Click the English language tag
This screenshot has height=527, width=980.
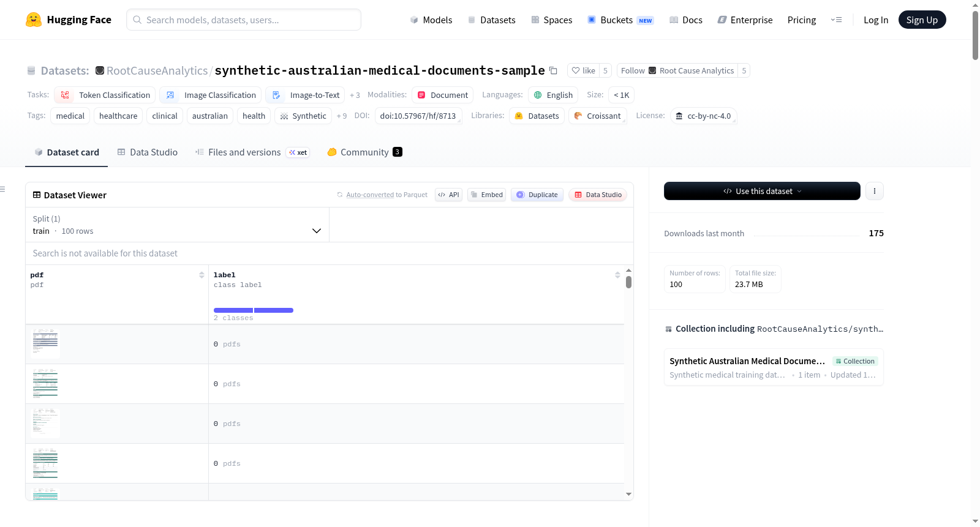click(553, 95)
